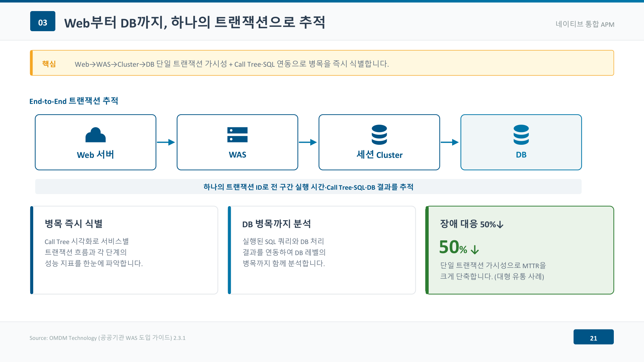The width and height of the screenshot is (644, 362).
Task: Click the arrow between 세션 Cluster and DB
Action: [x=450, y=142]
